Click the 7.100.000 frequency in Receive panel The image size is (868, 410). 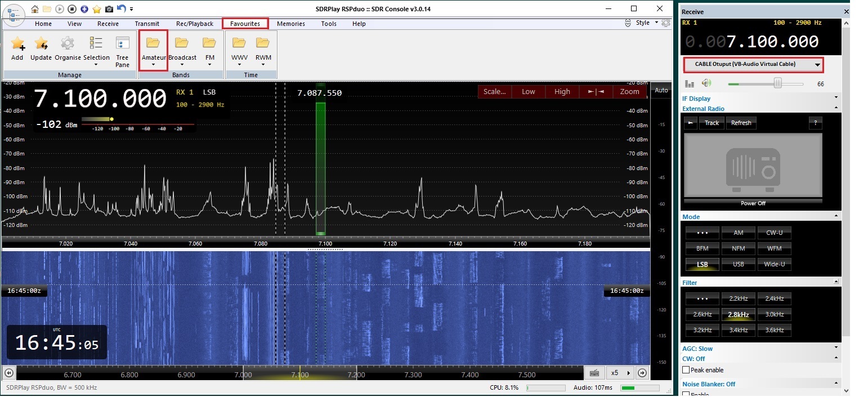coord(772,42)
